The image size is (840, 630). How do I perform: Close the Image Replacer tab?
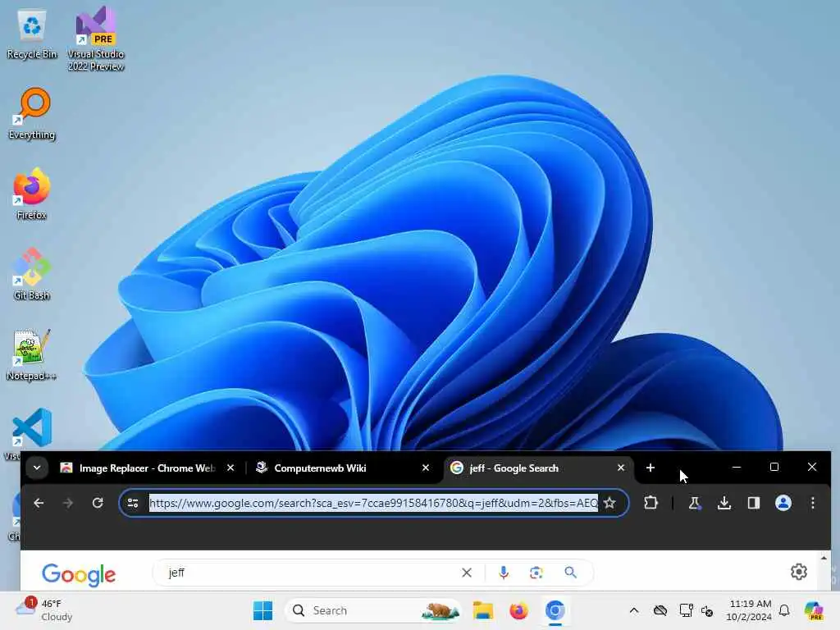231,468
